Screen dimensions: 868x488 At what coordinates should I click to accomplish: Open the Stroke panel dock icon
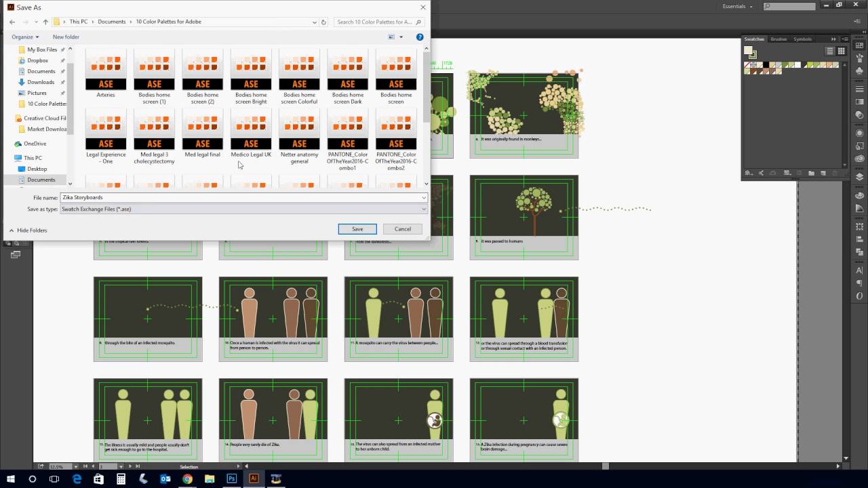pos(860,89)
